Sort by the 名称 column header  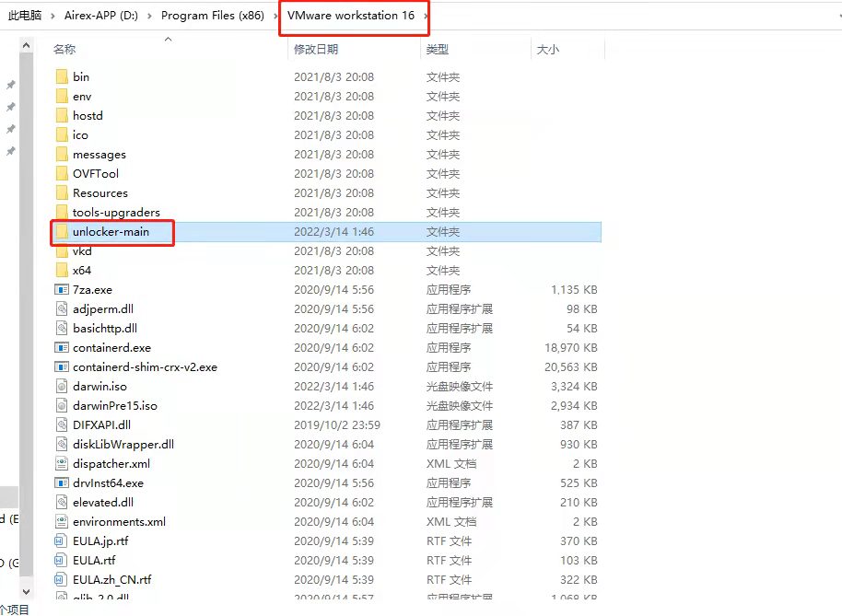64,50
